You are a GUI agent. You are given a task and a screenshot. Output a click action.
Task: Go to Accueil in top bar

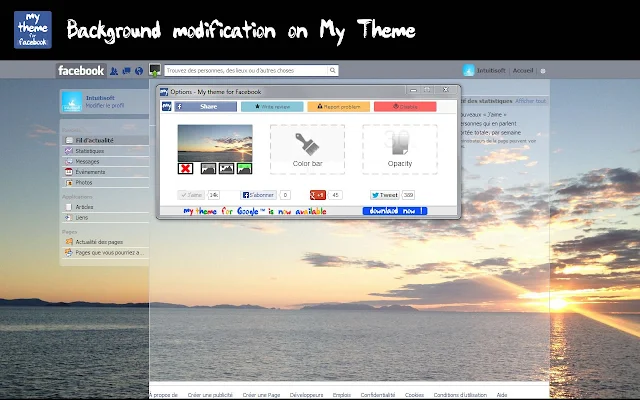[x=523, y=70]
